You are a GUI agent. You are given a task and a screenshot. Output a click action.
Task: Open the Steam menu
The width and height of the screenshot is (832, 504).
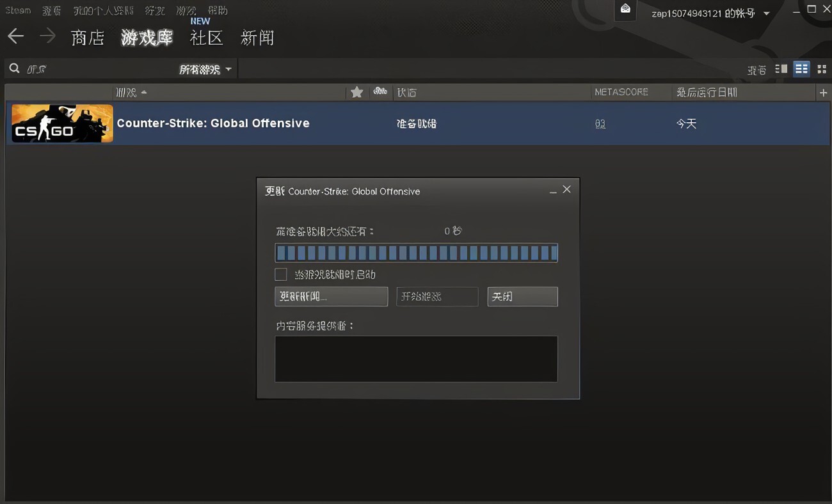click(x=18, y=10)
